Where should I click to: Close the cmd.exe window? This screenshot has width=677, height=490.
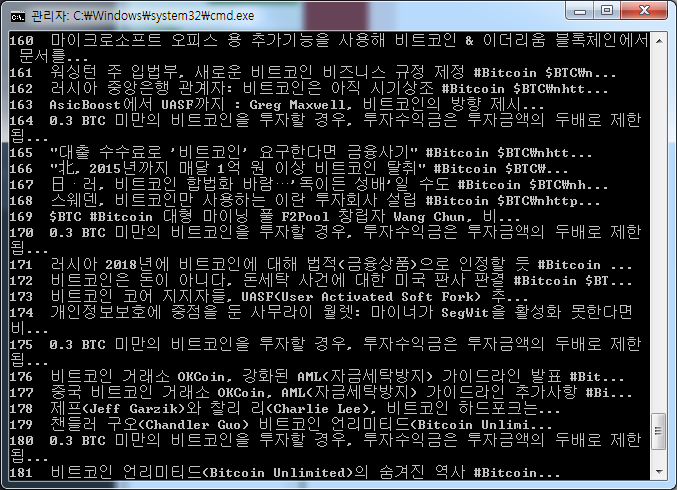(x=644, y=10)
